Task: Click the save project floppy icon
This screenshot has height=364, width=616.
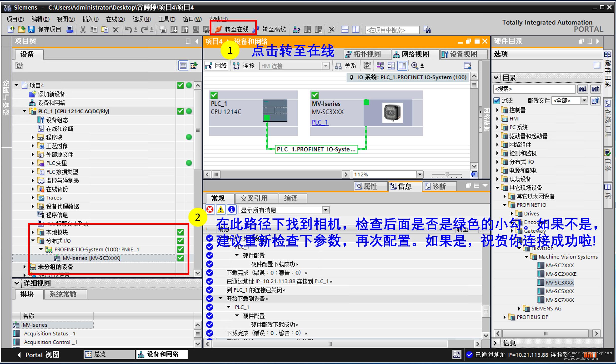Action: (31, 29)
